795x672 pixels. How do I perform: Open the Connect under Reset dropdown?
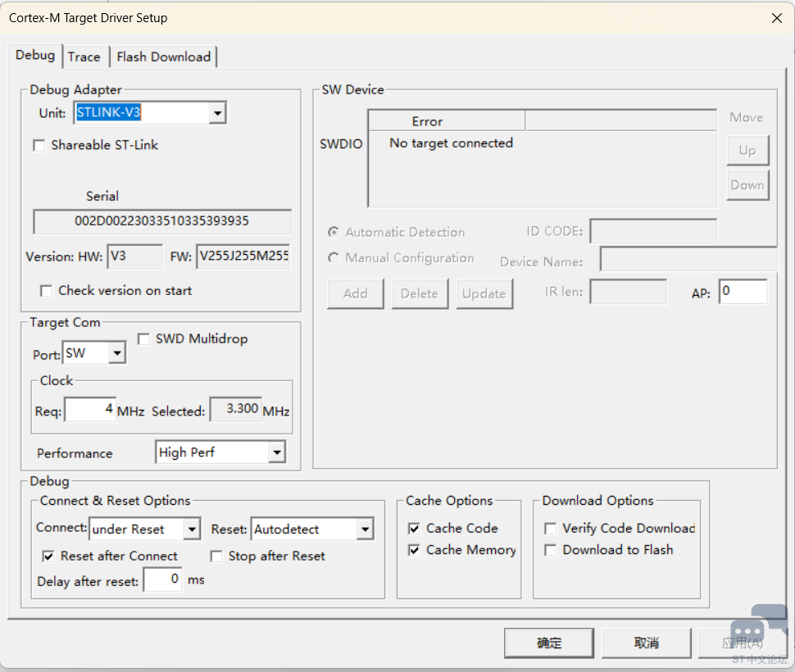192,529
